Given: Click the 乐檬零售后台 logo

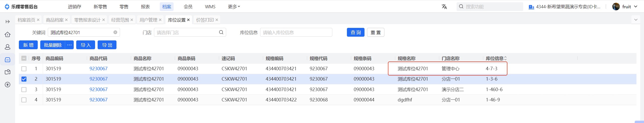Looking at the screenshot, I should pyautogui.click(x=21, y=7).
